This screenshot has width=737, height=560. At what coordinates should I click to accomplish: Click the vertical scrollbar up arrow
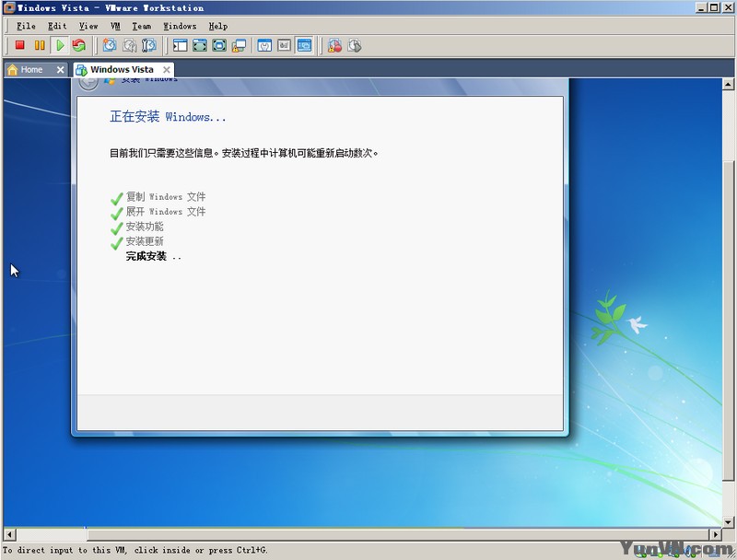[728, 84]
